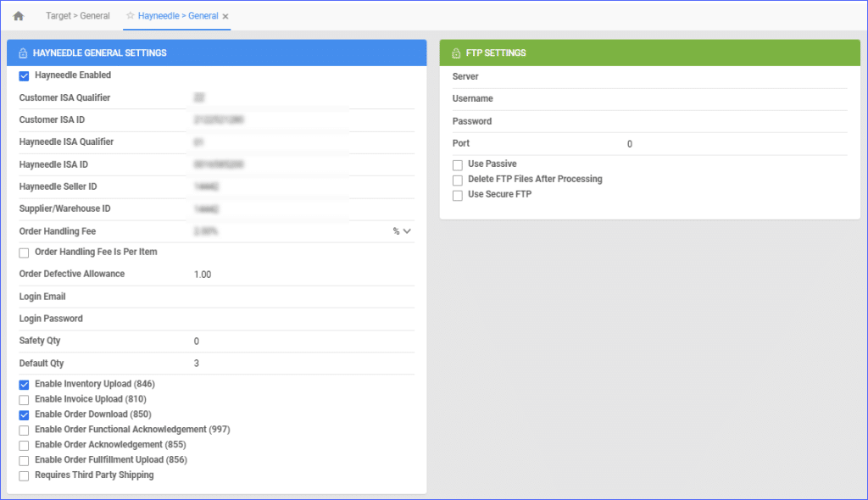This screenshot has width=868, height=500.
Task: Click the lock icon on the FTP Settings header
Action: coord(456,52)
